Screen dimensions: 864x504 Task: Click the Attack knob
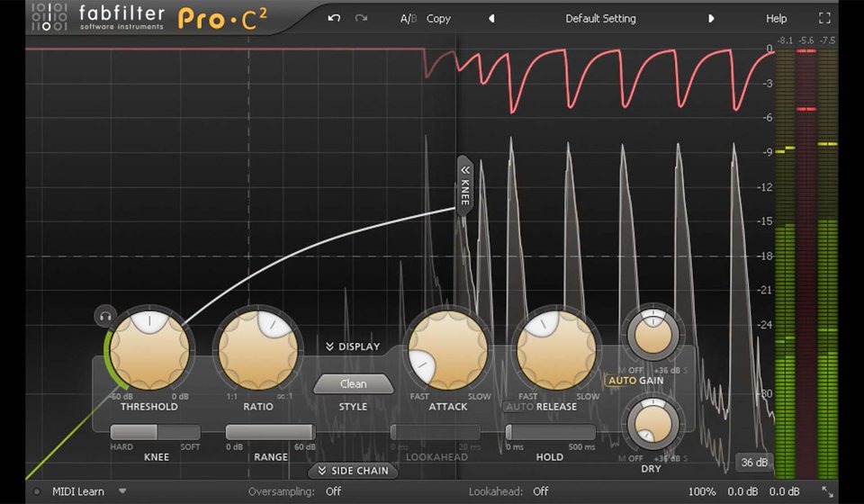[x=448, y=349]
